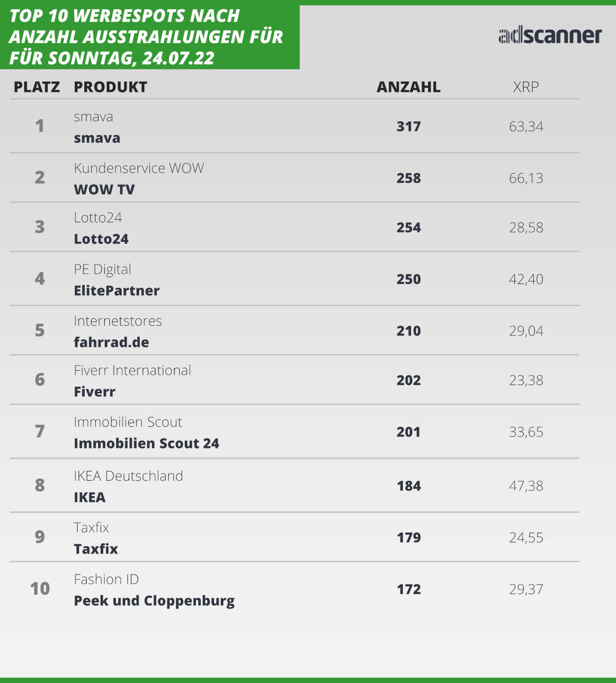Click the Fiverr International advertiser text

pos(132,370)
